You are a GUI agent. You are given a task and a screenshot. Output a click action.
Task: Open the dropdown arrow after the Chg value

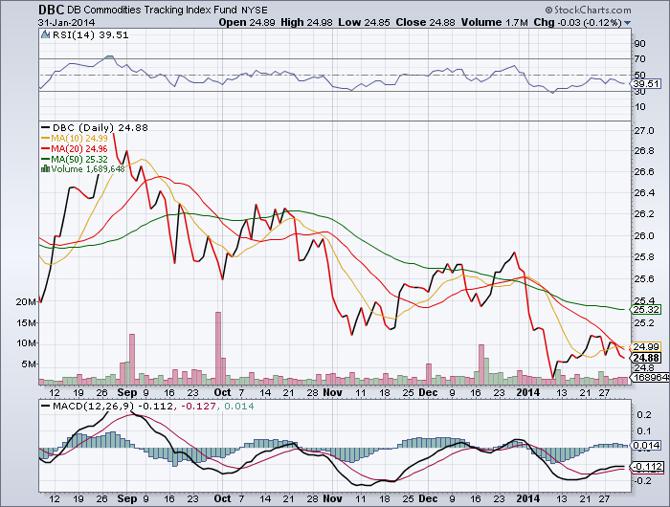click(x=627, y=23)
